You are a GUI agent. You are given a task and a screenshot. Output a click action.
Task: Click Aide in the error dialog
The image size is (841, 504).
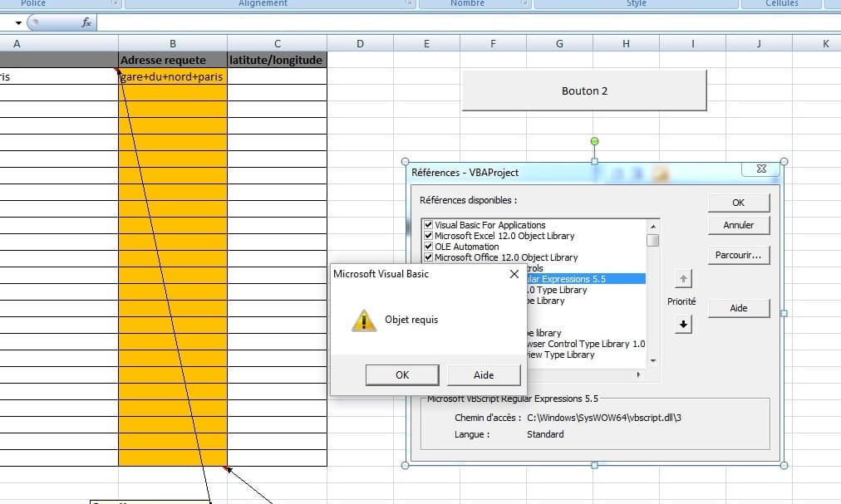pos(484,375)
